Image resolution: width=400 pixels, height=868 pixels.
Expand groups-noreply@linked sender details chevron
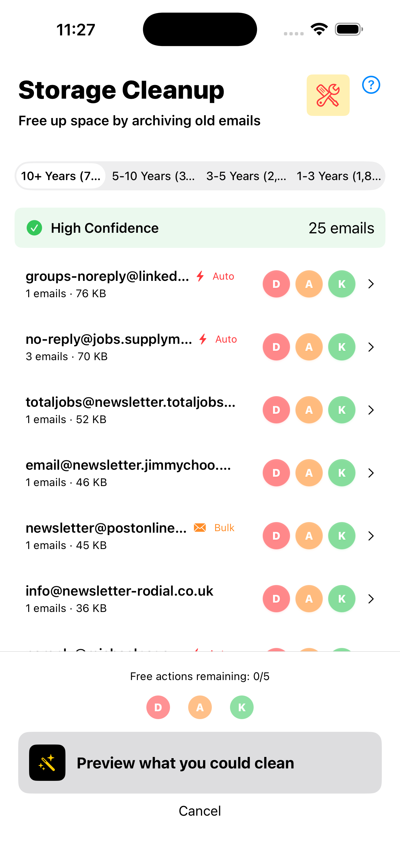[x=371, y=284]
